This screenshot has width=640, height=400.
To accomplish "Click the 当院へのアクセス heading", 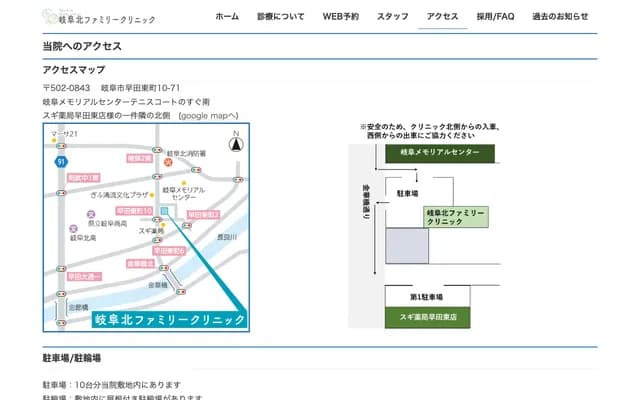I will click(x=82, y=46).
